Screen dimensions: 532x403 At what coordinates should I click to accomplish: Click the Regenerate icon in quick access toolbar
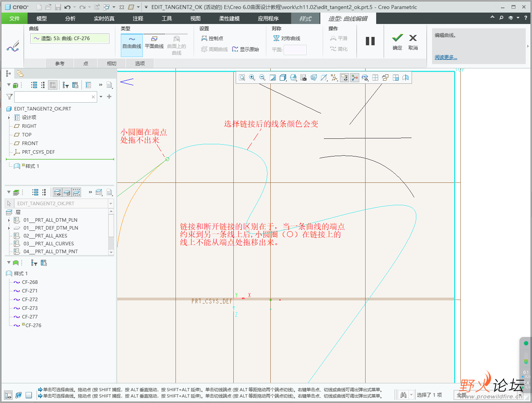[97, 7]
